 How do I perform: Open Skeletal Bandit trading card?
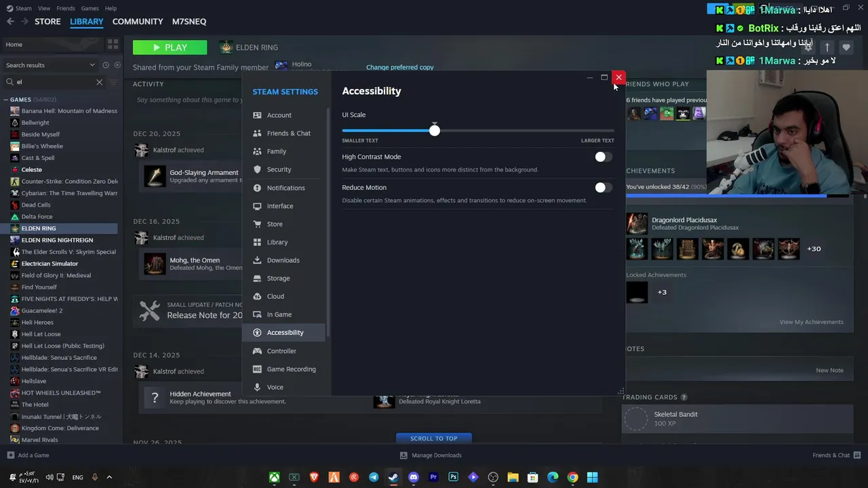[x=737, y=419]
